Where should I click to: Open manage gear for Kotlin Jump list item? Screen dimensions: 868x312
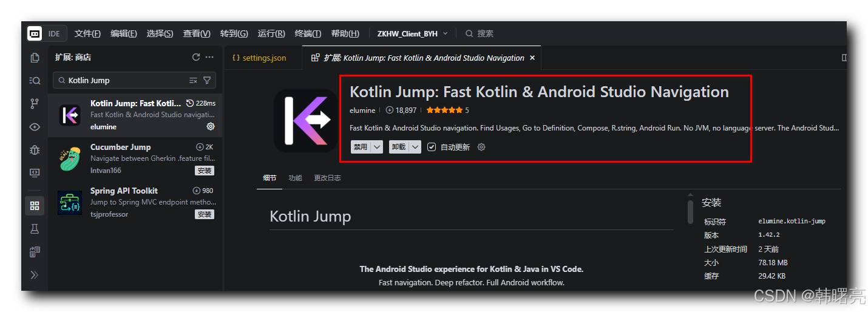211,126
